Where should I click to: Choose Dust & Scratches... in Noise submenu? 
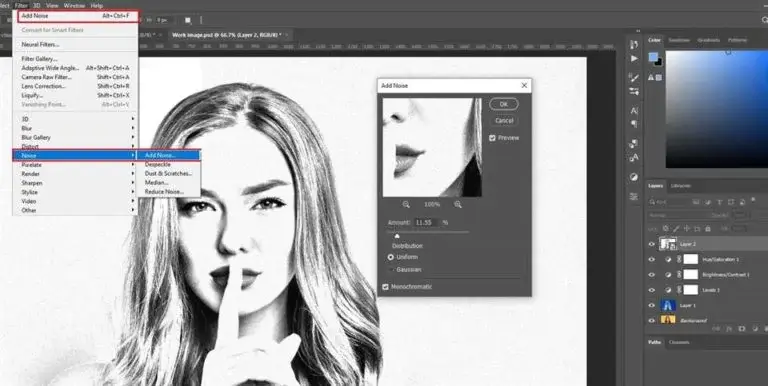click(168, 173)
